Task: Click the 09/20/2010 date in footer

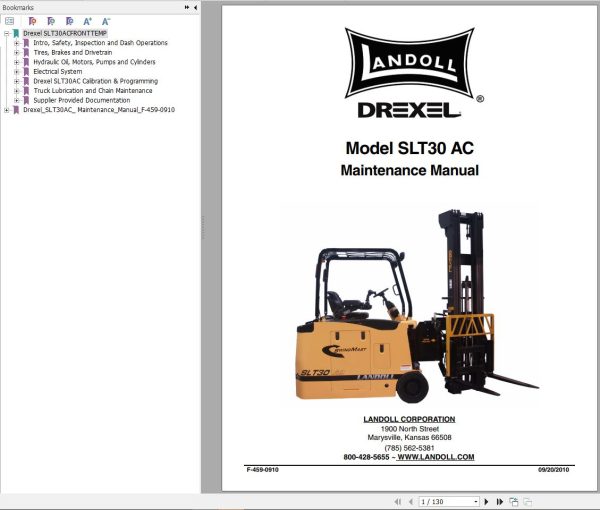Action: click(553, 469)
